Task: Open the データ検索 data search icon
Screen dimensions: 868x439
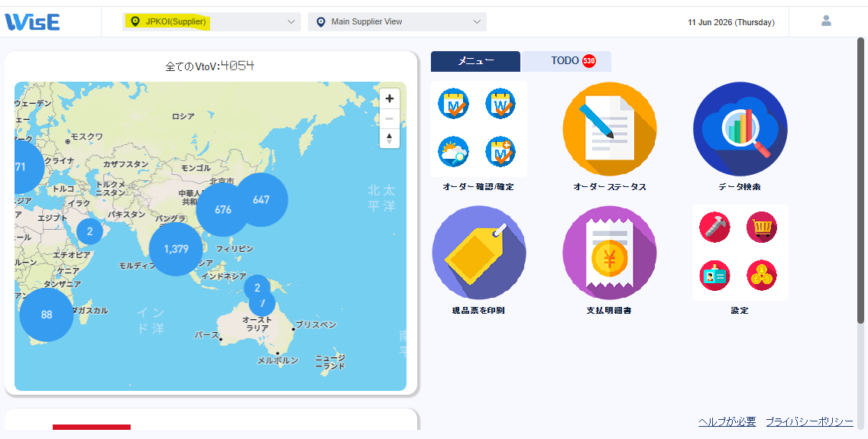Action: (x=740, y=129)
